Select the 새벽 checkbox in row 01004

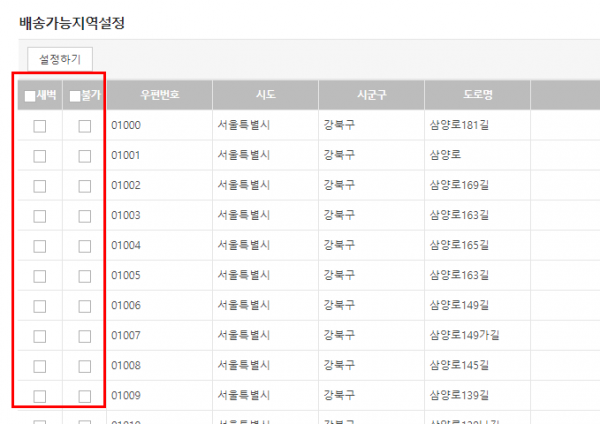pyautogui.click(x=40, y=246)
